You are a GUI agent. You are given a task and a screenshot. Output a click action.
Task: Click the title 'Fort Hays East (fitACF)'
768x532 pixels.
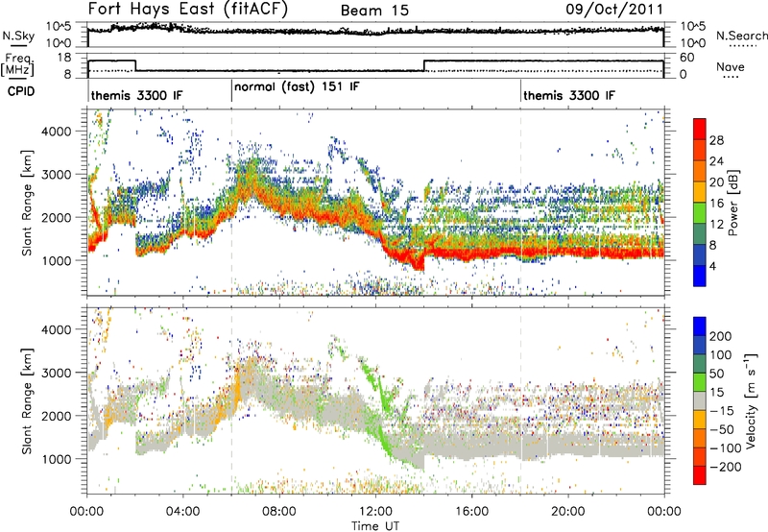(187, 9)
